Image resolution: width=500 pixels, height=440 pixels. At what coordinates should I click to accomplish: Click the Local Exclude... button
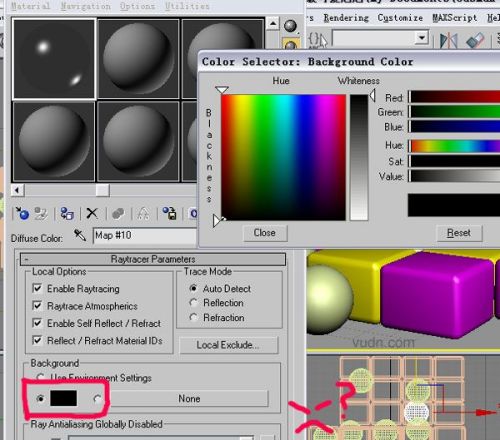coord(228,345)
